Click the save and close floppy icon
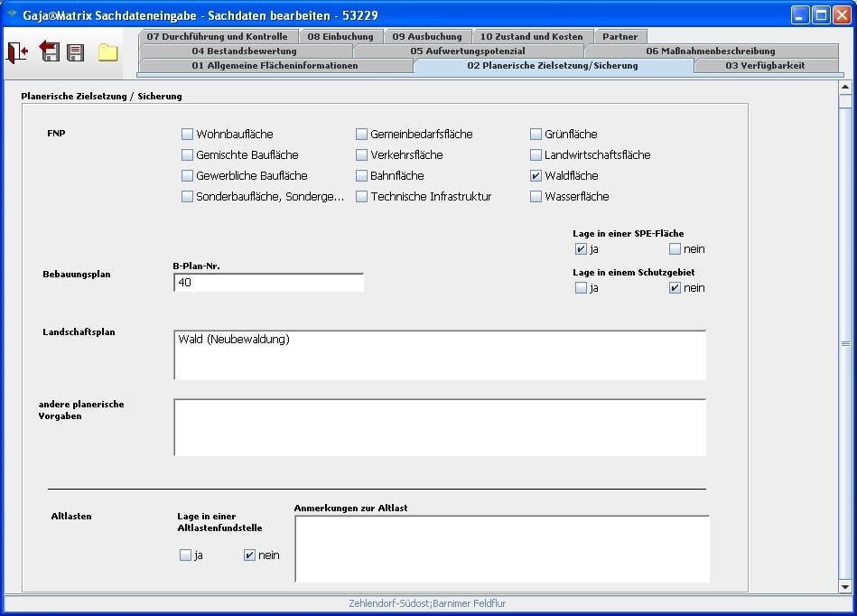The image size is (857, 616). (x=50, y=52)
